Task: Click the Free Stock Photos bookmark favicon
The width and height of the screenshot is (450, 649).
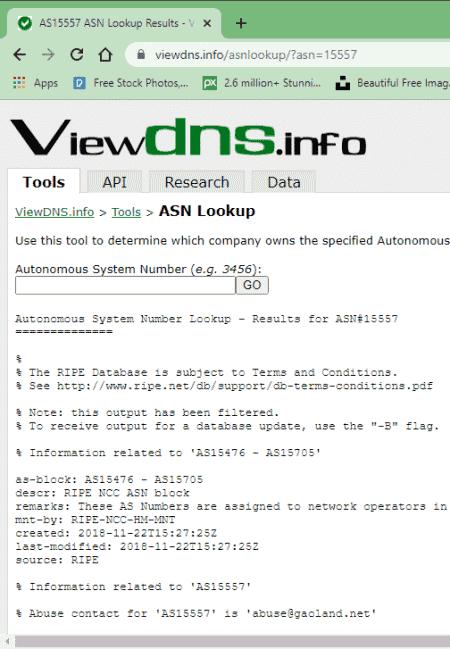Action: coord(79,84)
